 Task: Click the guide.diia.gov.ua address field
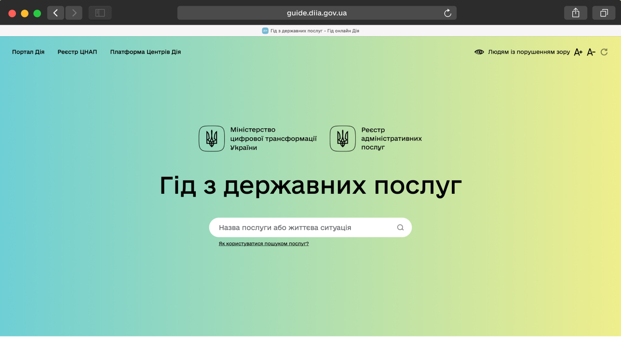pos(317,13)
